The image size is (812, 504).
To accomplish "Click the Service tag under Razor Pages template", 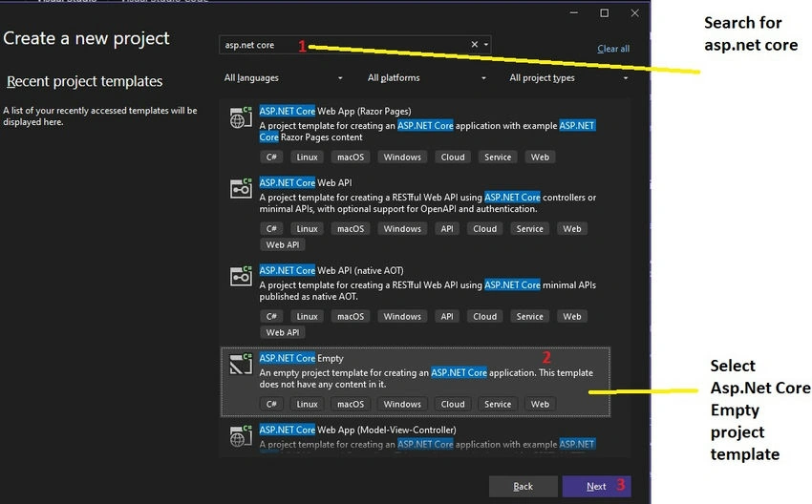I will [498, 157].
